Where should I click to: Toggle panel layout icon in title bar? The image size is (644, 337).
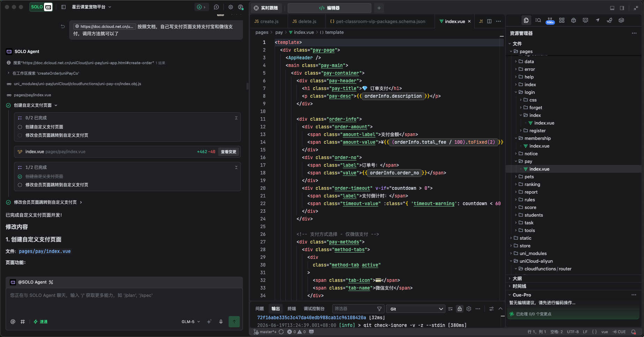pyautogui.click(x=612, y=8)
